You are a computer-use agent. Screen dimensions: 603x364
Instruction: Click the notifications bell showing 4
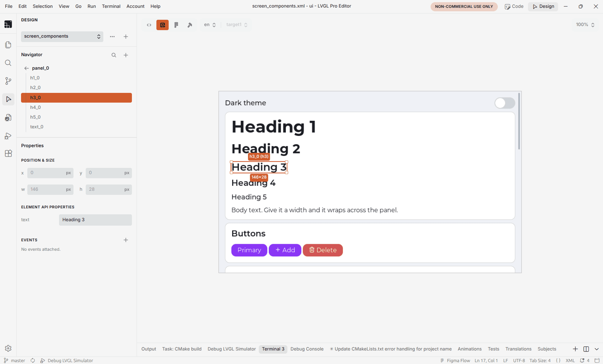584,361
